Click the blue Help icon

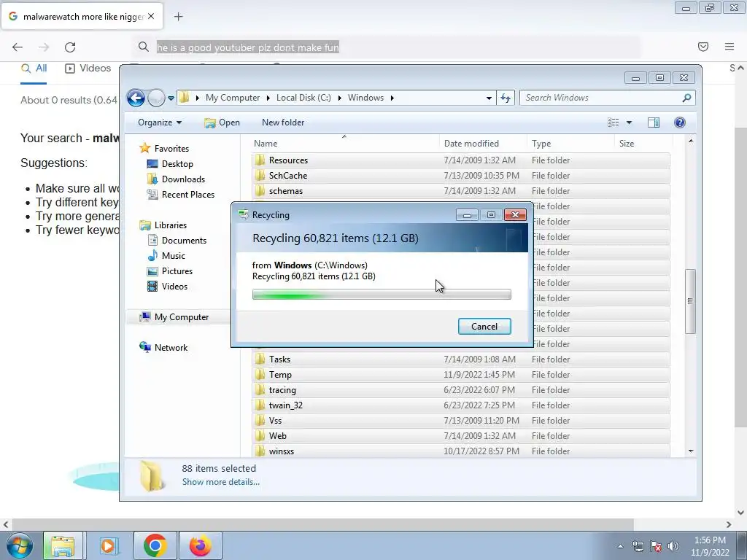pos(680,122)
